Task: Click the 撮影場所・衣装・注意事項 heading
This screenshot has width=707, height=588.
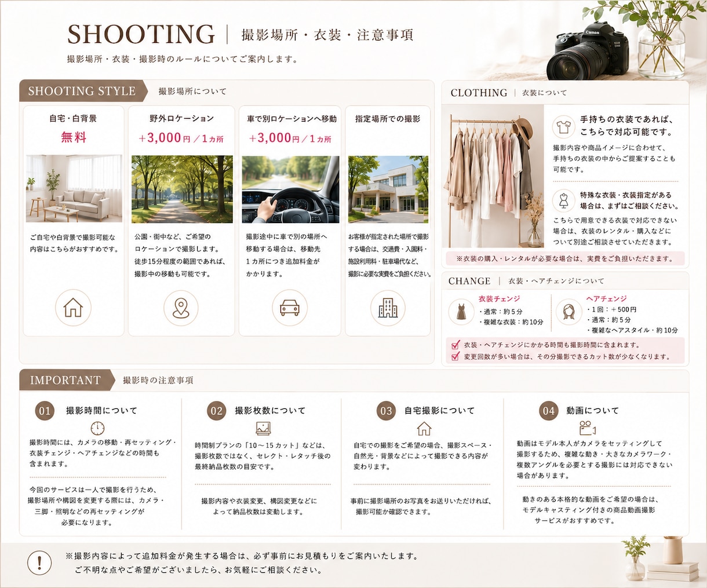Action: click(x=327, y=35)
